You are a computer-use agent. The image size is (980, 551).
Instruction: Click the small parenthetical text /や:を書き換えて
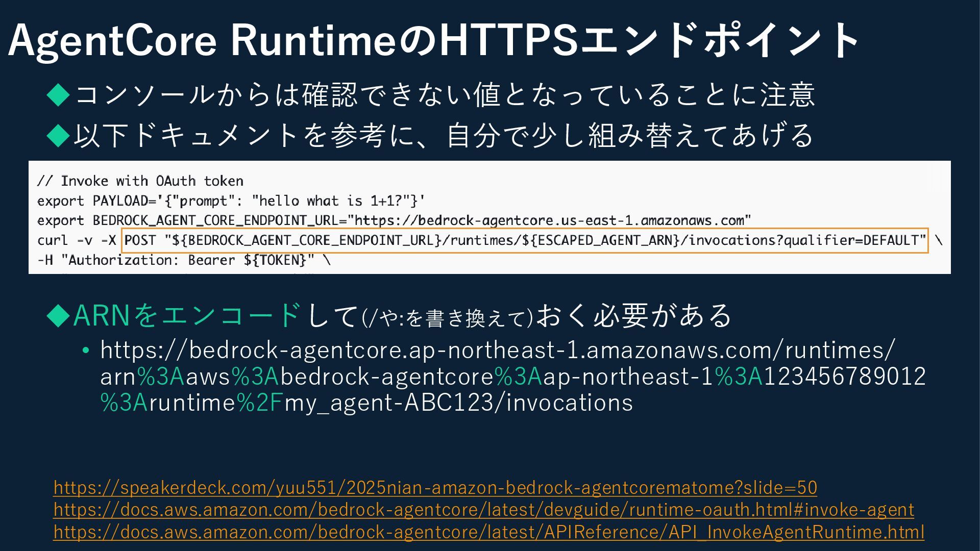tap(447, 318)
